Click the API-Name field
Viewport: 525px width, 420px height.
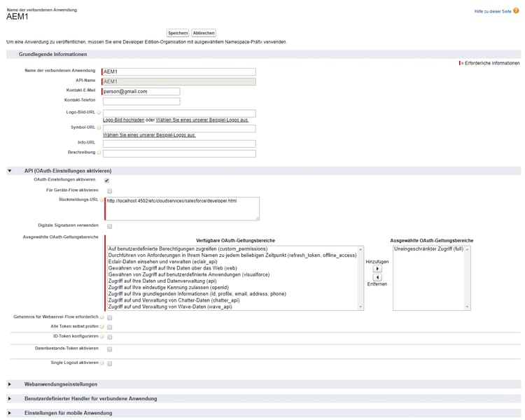coord(179,81)
